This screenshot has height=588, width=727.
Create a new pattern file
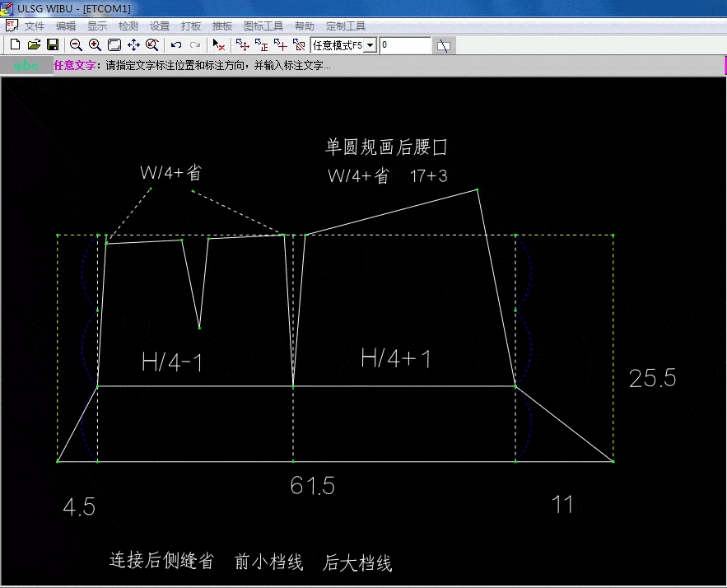point(15,45)
